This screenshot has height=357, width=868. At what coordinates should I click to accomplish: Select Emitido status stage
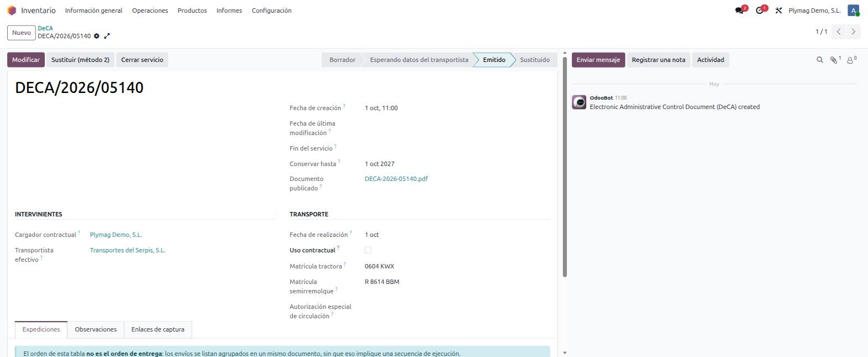click(494, 60)
